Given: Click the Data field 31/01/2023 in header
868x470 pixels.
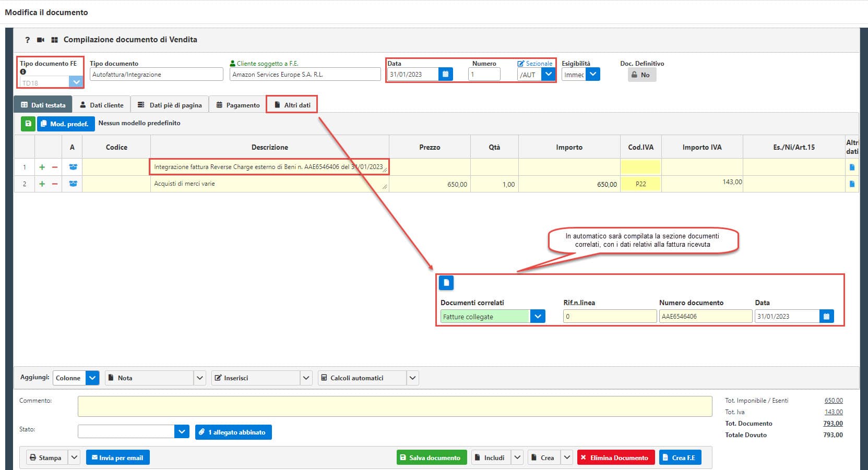Looking at the screenshot, I should tap(413, 74).
